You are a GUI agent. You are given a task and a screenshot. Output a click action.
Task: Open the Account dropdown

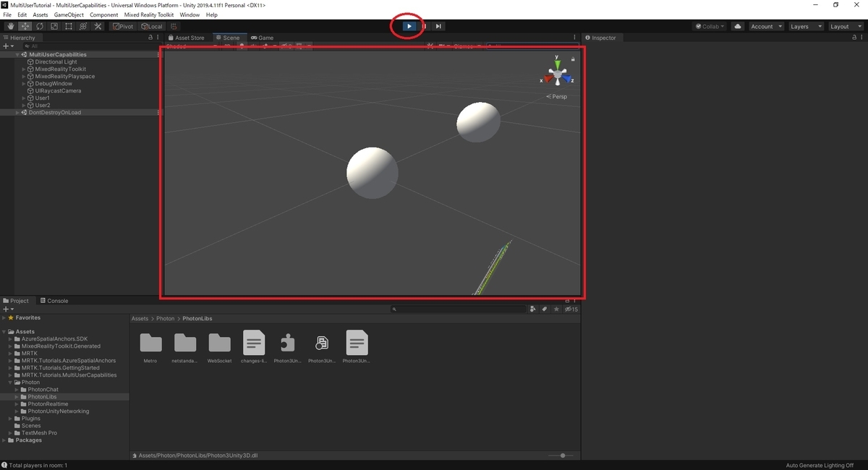pyautogui.click(x=765, y=27)
